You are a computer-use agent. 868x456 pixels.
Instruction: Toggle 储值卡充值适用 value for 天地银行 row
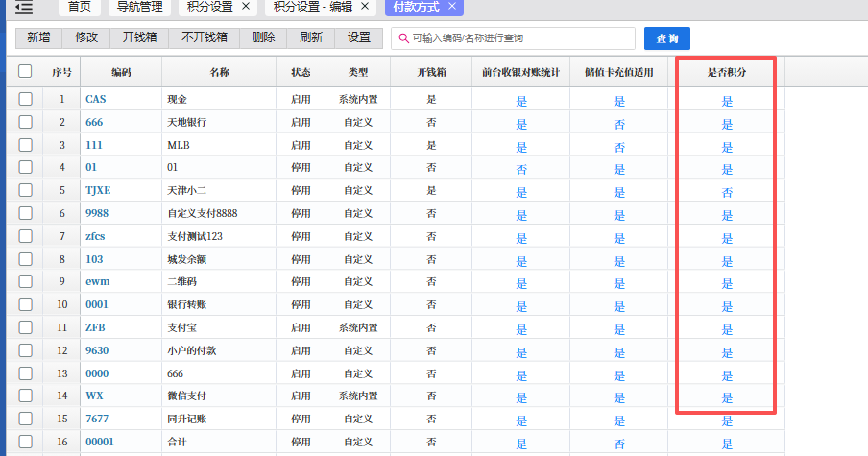point(619,125)
